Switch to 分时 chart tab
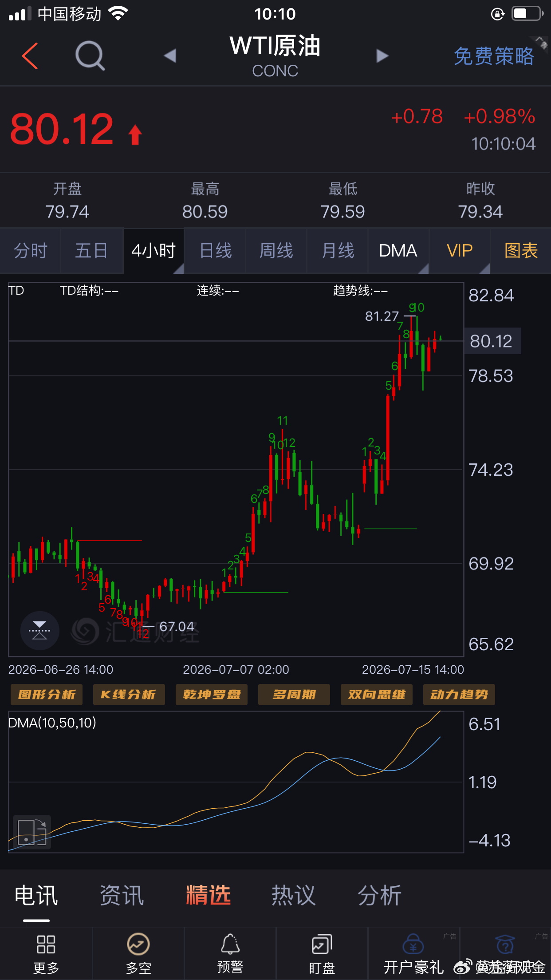The height and width of the screenshot is (980, 551). pyautogui.click(x=30, y=251)
